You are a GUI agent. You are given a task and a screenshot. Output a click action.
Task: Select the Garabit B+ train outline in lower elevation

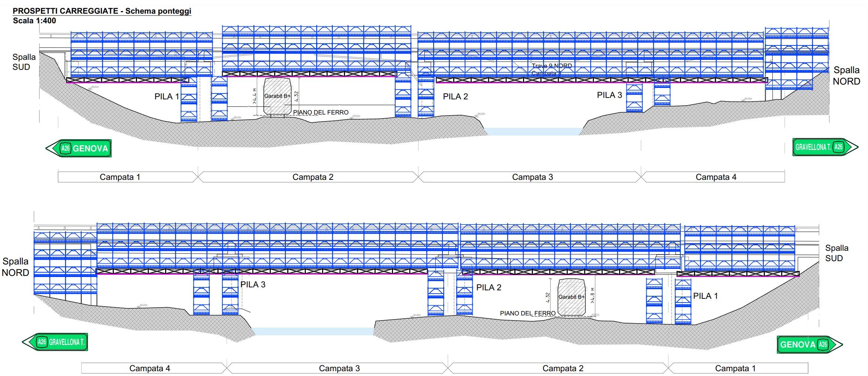pos(571,297)
